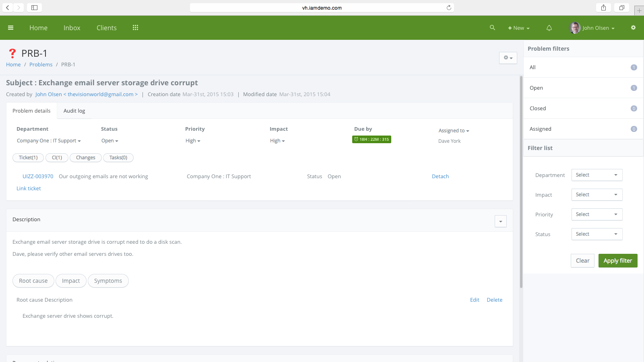Toggle the browser sidebar button
The image size is (644, 362).
pyautogui.click(x=35, y=8)
